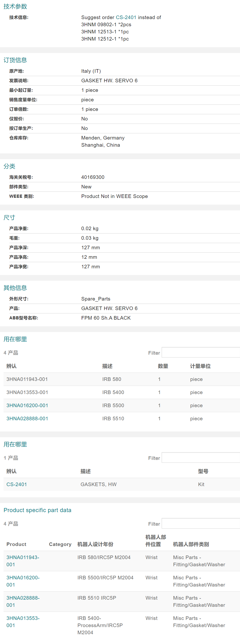The width and height of the screenshot is (240, 644).
Task: Focus Filter field in Product specific part data
Action: click(201, 523)
